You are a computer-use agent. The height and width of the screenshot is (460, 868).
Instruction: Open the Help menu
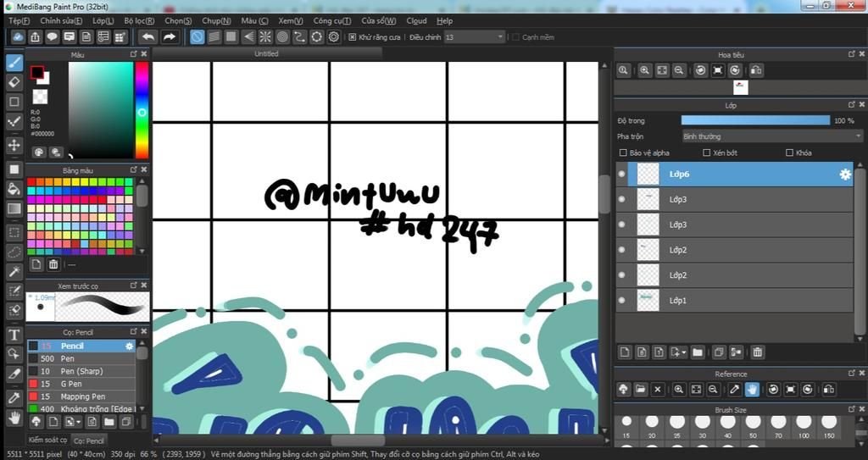[444, 20]
